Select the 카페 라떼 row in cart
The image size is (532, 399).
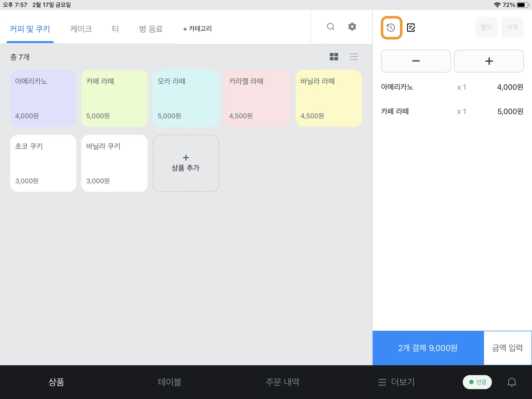point(452,111)
